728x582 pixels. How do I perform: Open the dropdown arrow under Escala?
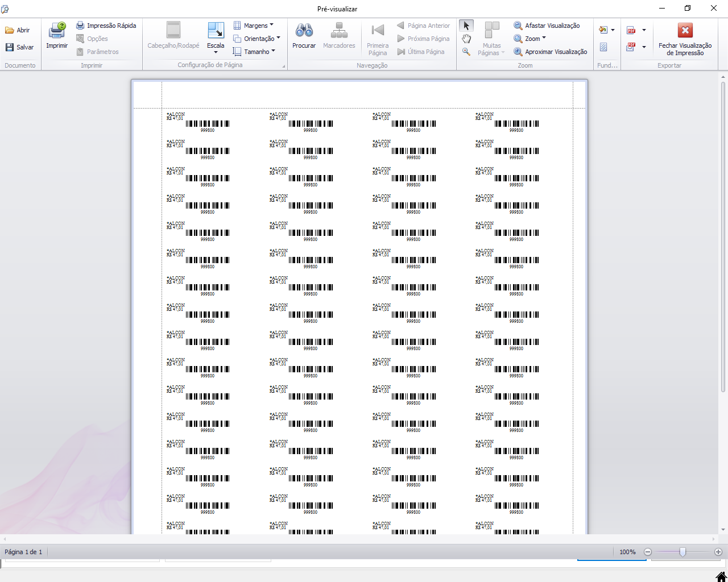(216, 52)
